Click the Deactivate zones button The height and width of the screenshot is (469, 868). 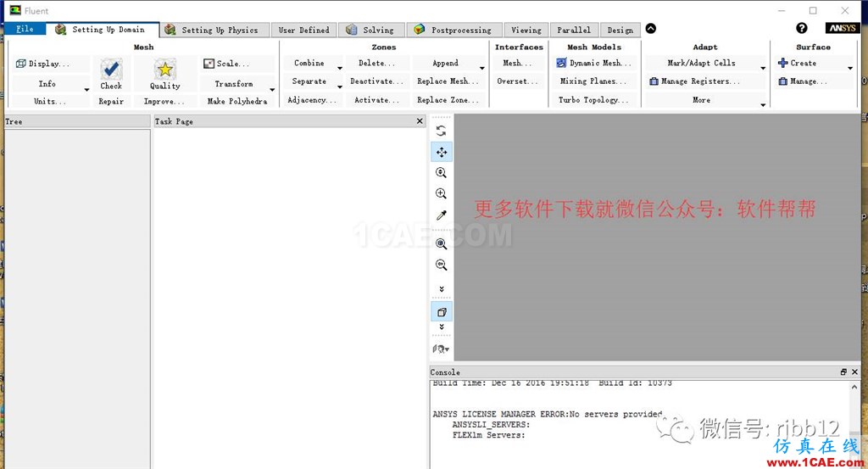[x=376, y=81]
